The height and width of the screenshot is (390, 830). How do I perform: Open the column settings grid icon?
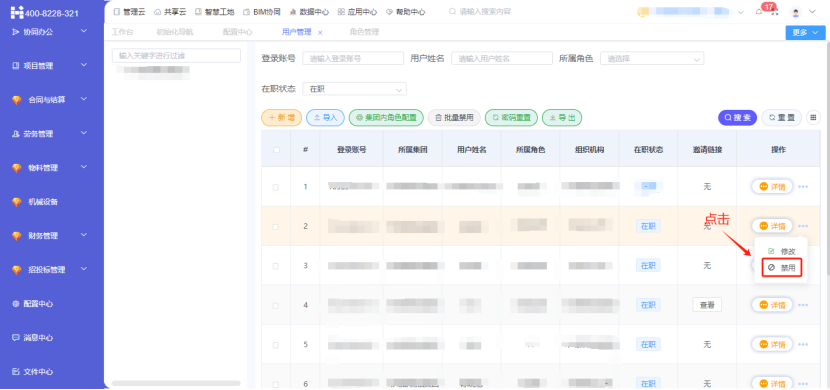[814, 117]
